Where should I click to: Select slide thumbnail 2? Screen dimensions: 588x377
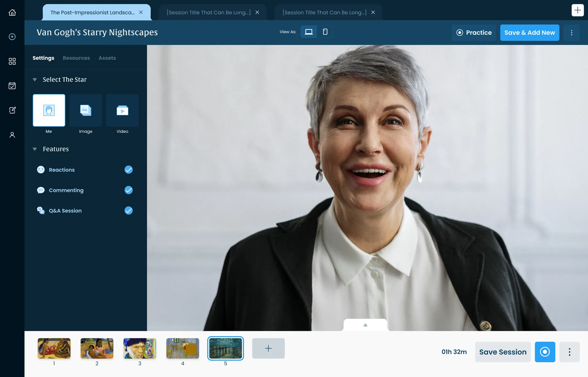[x=97, y=348]
